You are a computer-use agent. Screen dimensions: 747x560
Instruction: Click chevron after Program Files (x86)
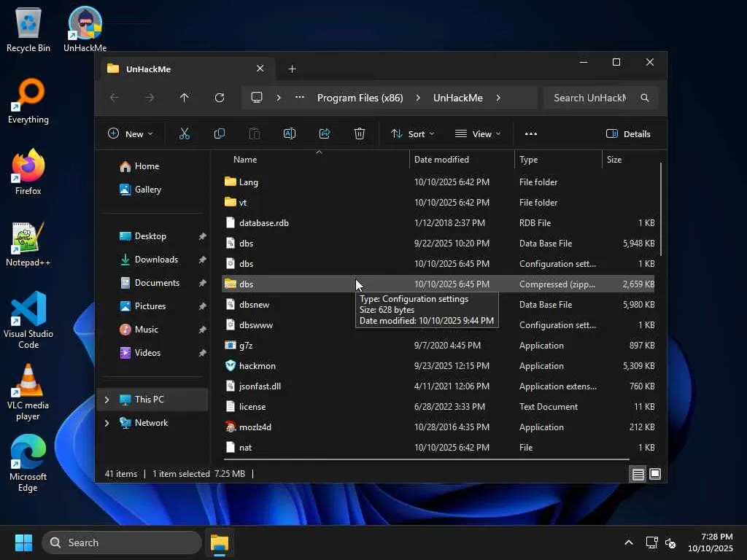tap(418, 98)
